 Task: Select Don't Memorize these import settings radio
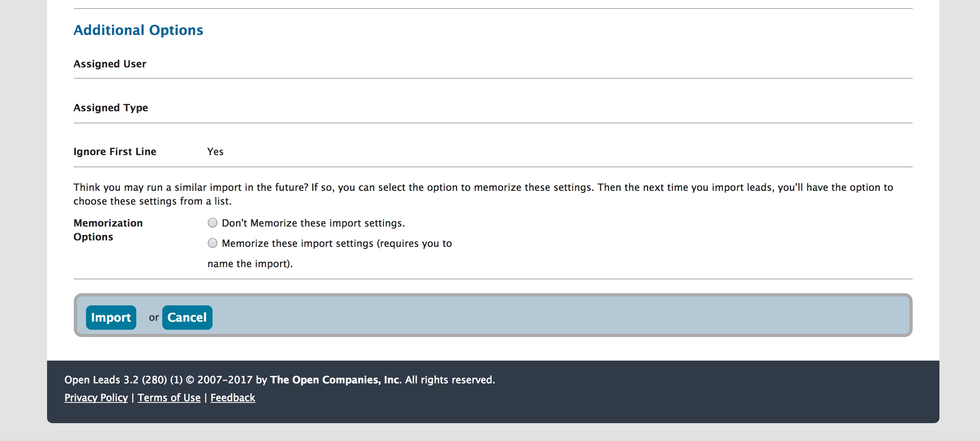tap(213, 223)
